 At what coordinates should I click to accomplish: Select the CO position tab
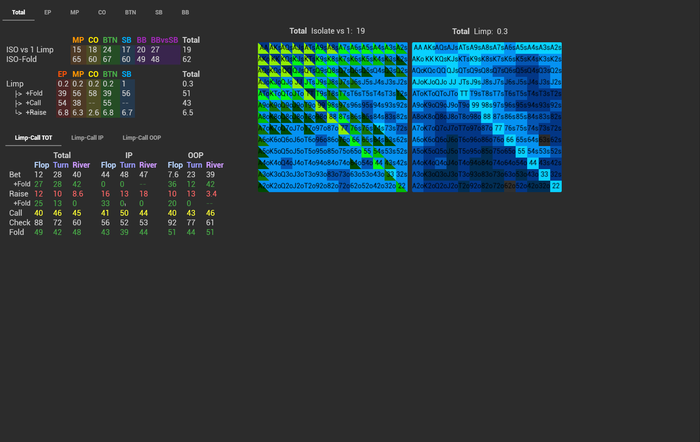[x=102, y=13]
